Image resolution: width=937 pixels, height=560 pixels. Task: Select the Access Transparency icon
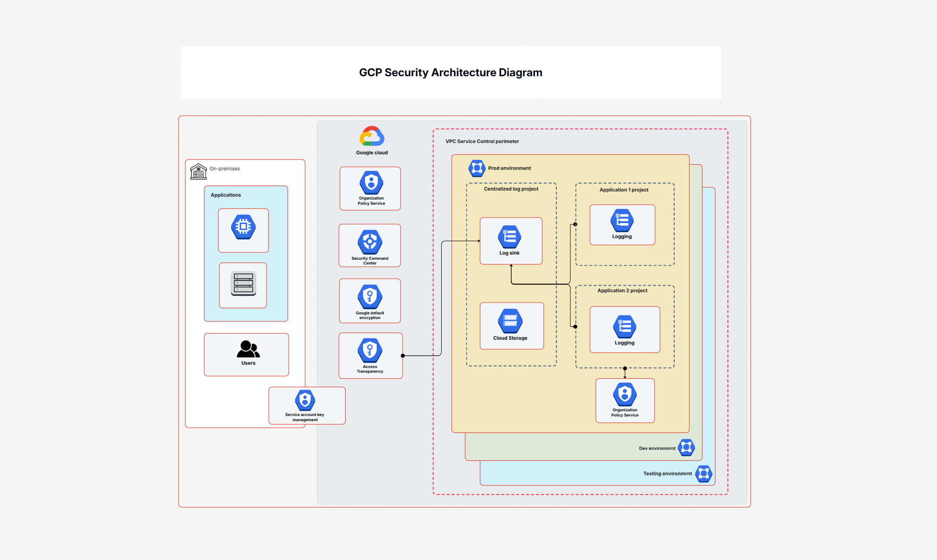[x=370, y=352]
